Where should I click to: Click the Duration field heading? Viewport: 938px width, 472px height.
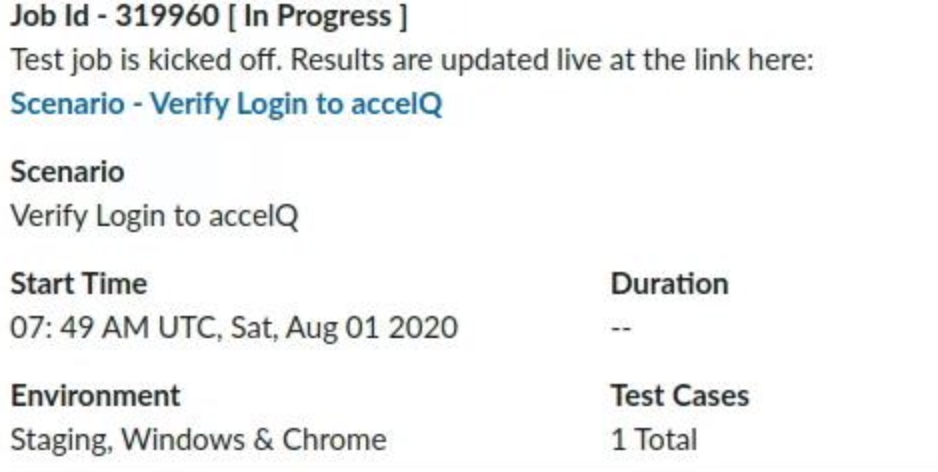[669, 284]
